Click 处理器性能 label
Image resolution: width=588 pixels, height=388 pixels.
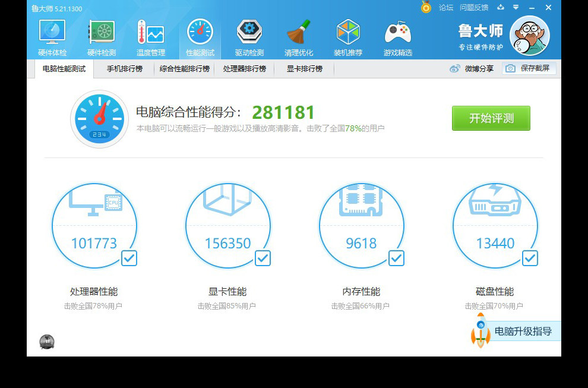click(94, 292)
